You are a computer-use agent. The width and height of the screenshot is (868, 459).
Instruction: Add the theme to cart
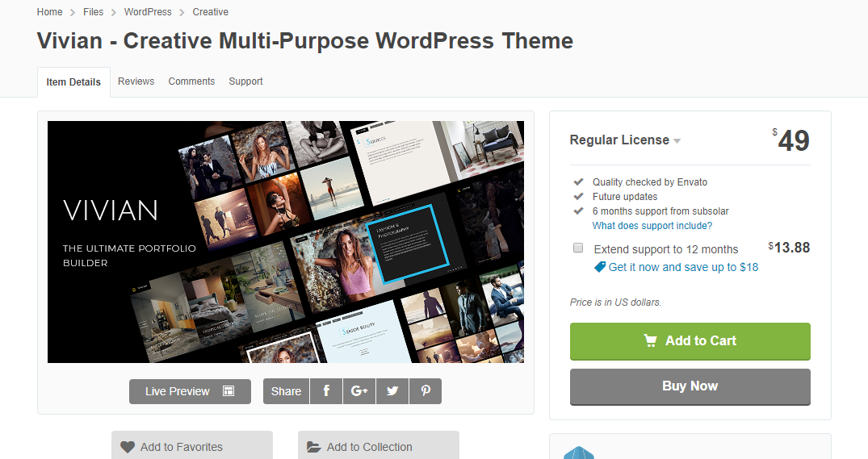(x=690, y=341)
